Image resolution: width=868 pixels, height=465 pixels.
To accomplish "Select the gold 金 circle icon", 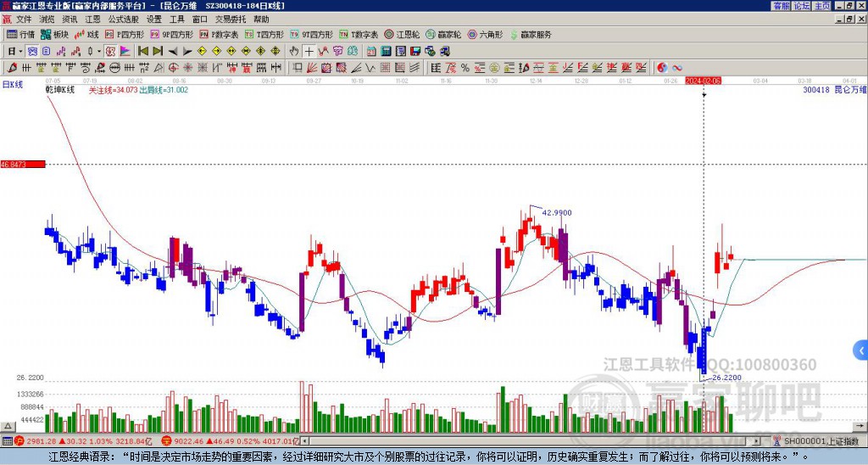I will (x=494, y=68).
